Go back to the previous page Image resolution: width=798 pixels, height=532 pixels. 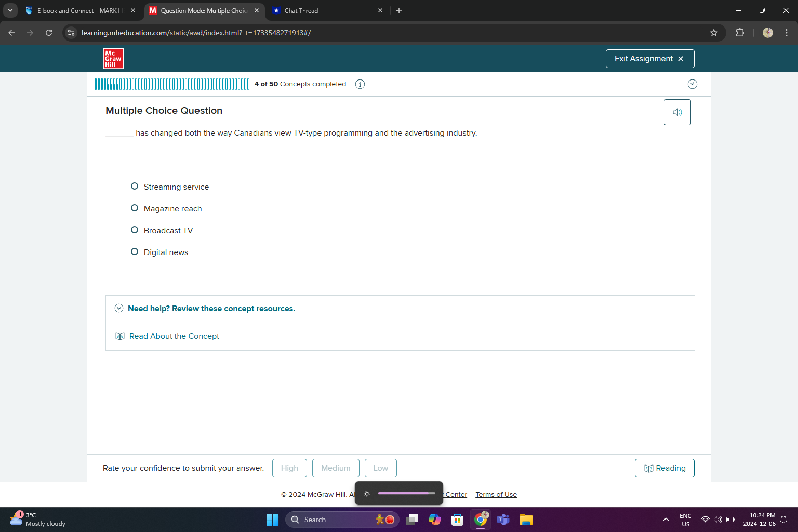point(11,33)
